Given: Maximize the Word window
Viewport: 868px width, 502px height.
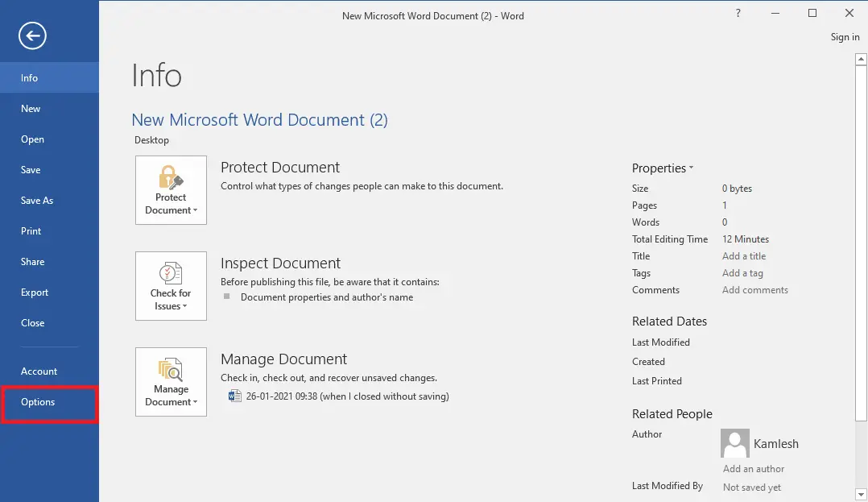Looking at the screenshot, I should click(812, 14).
